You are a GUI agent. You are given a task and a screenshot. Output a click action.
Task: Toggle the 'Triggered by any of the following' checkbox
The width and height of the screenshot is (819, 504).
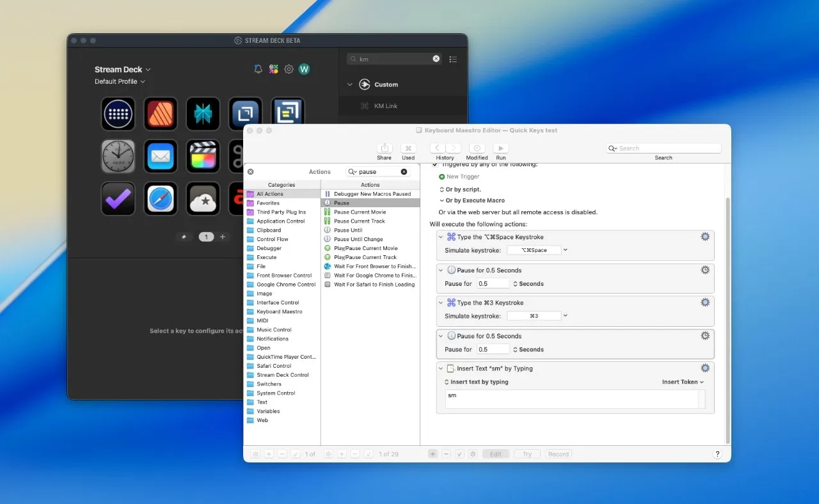(x=435, y=165)
